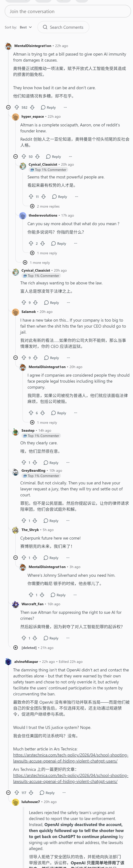
Task: Downvote hyper_espace's comment about Altman
Action: 38,157
